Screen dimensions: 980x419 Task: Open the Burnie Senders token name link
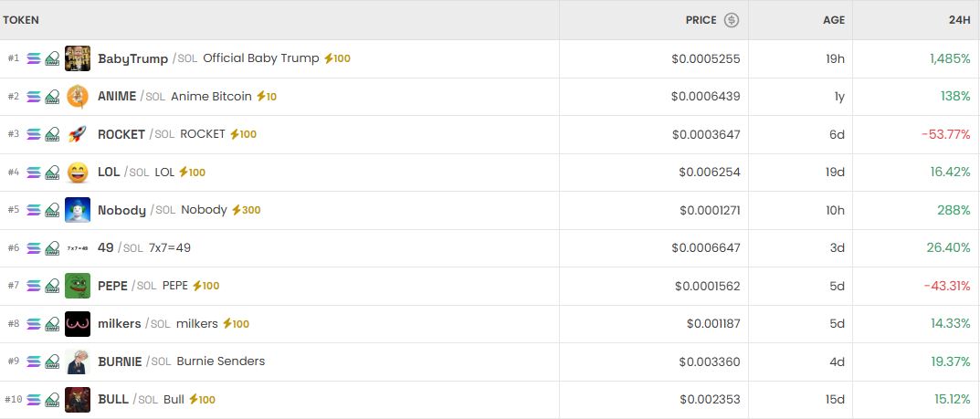[220, 361]
